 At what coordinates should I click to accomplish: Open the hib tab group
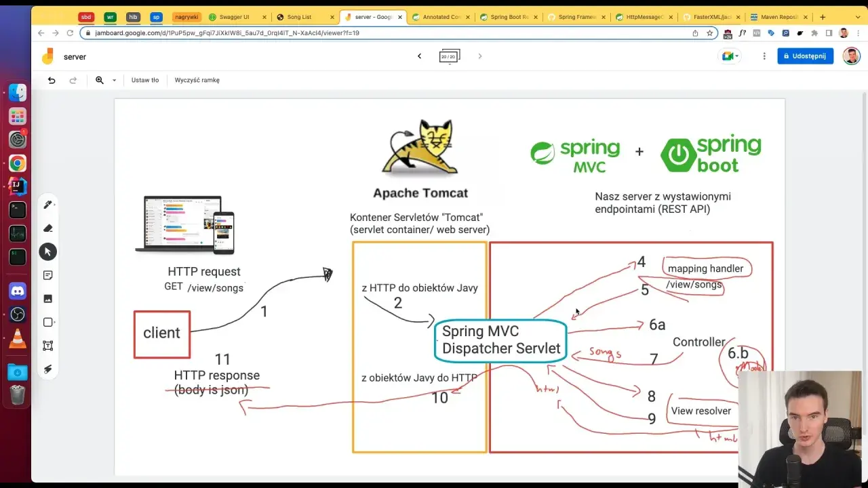(134, 17)
